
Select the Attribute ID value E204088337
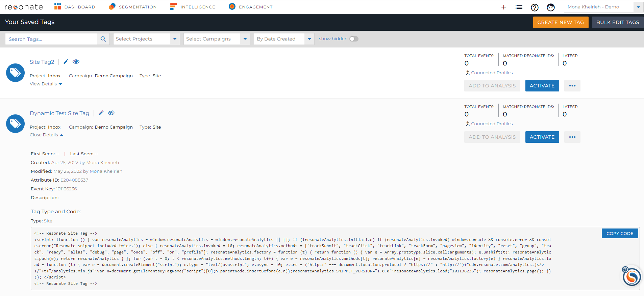(x=74, y=180)
